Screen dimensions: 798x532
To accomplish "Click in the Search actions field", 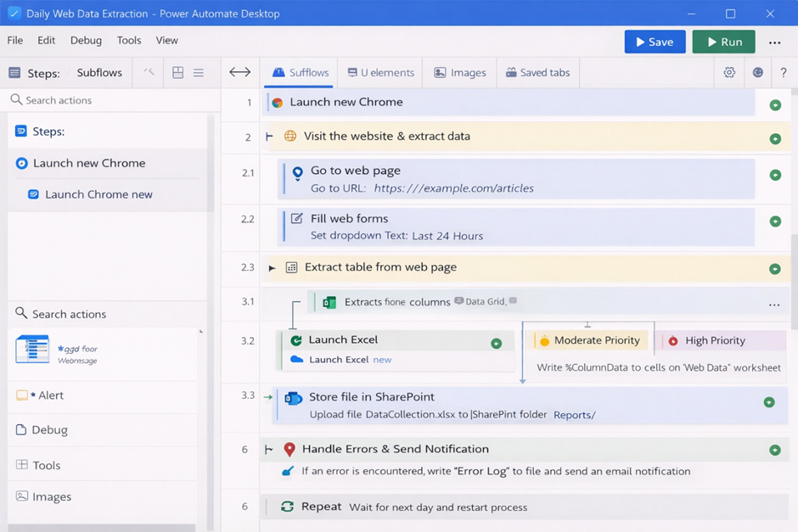I will tap(102, 99).
